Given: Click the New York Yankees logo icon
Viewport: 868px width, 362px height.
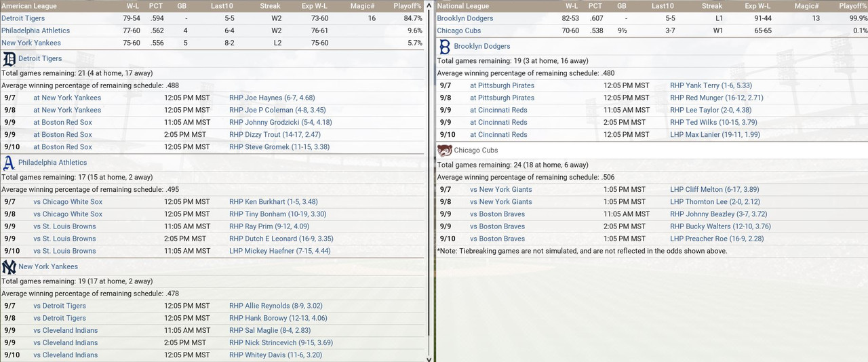Looking at the screenshot, I should tap(9, 266).
